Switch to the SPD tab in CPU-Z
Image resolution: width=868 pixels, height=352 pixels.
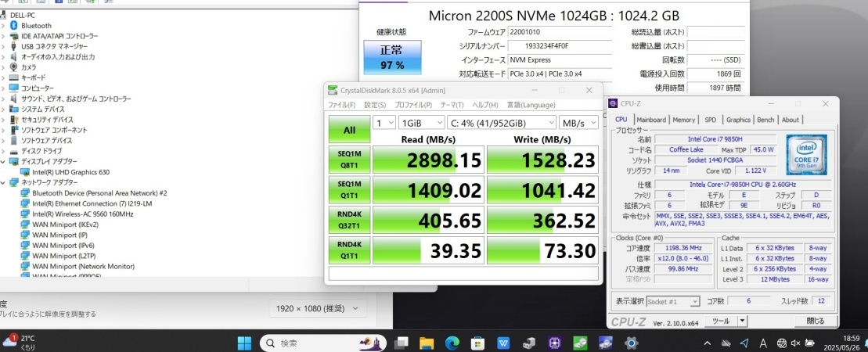pyautogui.click(x=710, y=120)
